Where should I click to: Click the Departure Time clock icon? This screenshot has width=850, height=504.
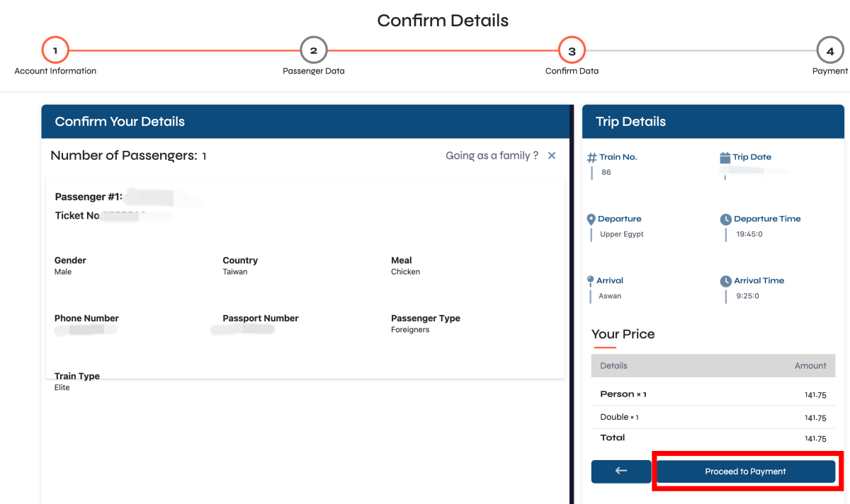coord(725,219)
